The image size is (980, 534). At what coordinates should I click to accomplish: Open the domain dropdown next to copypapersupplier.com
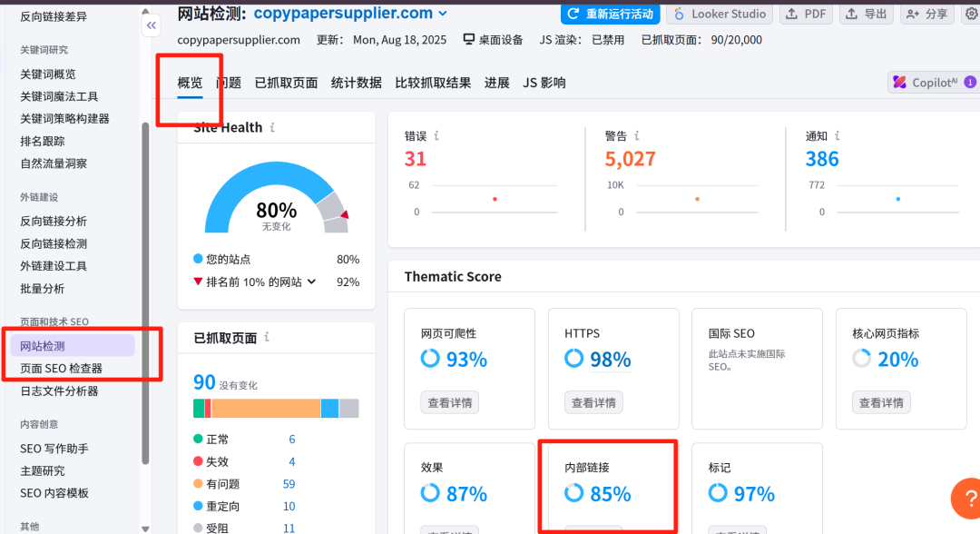tap(443, 14)
